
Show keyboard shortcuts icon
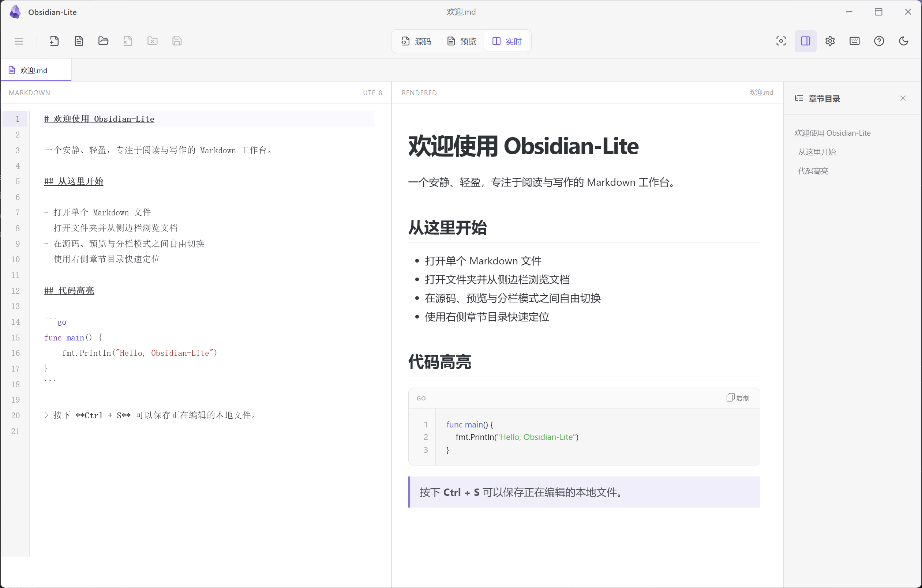pos(855,41)
